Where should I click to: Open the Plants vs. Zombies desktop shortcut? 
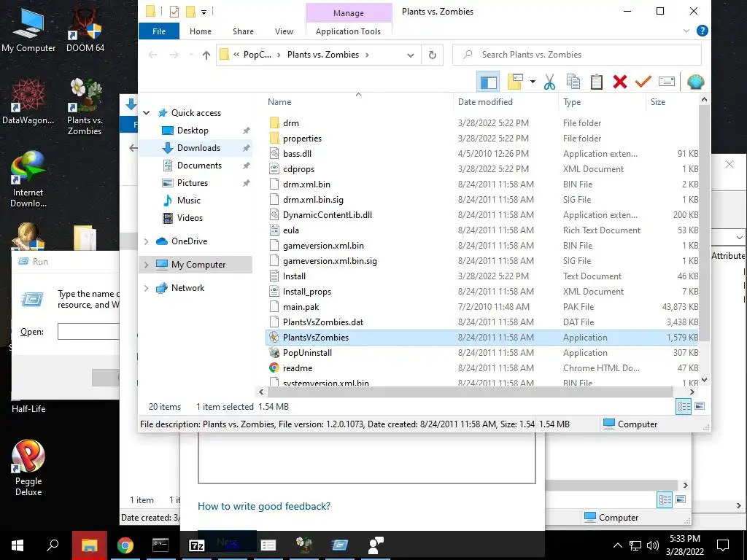(x=85, y=107)
